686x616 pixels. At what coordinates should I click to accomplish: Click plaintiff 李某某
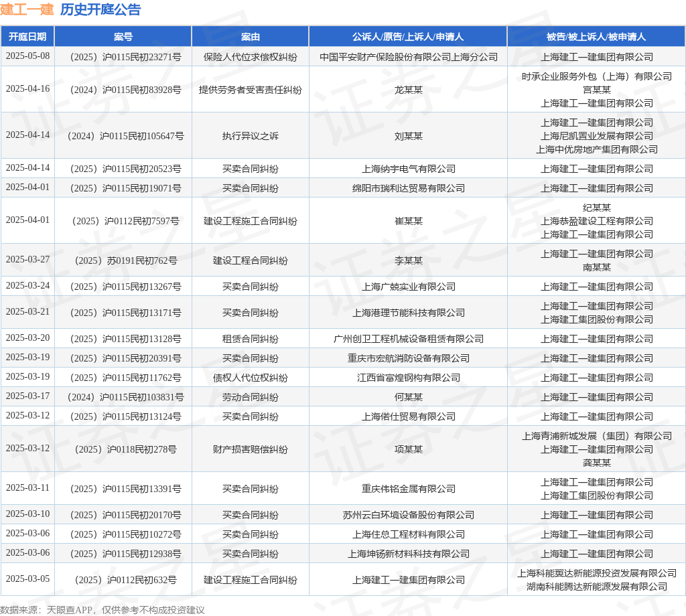click(x=408, y=260)
